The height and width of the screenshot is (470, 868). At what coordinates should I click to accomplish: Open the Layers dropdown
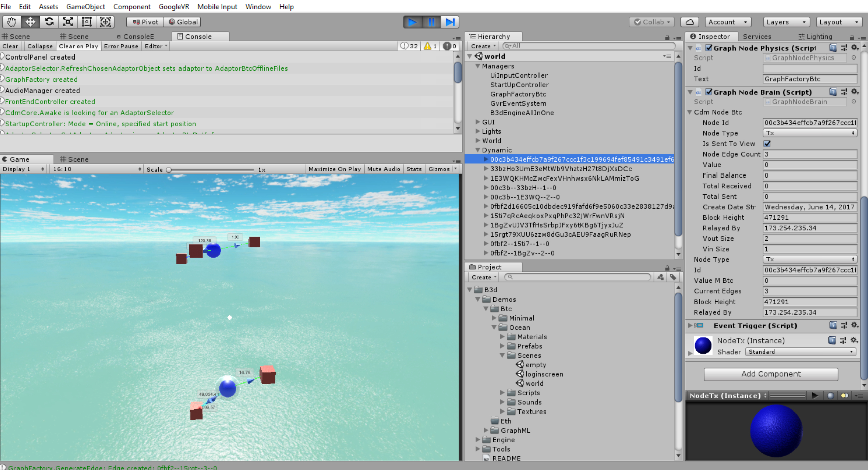[x=785, y=22]
